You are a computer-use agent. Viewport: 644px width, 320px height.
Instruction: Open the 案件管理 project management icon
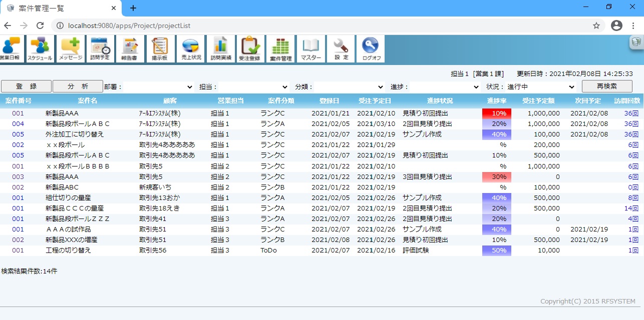[x=280, y=49]
